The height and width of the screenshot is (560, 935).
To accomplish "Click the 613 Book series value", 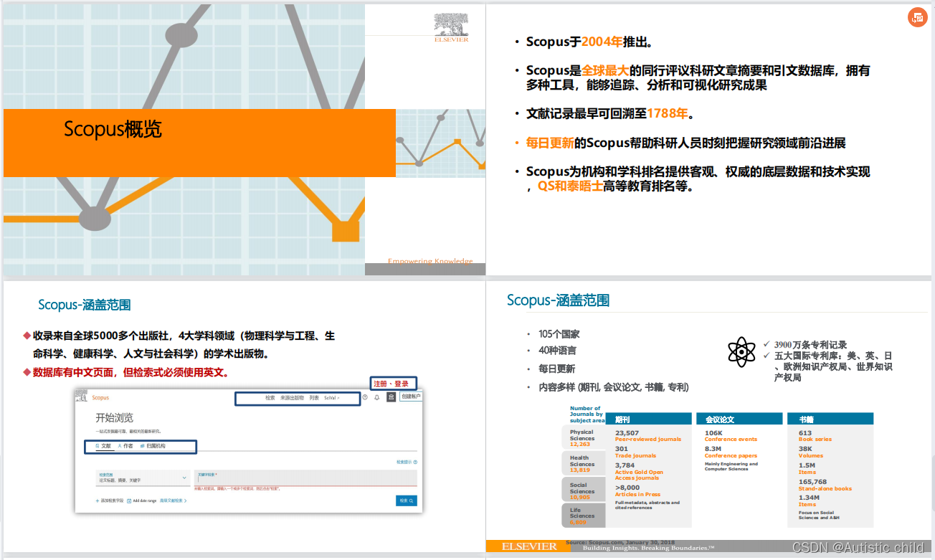I will point(815,436).
